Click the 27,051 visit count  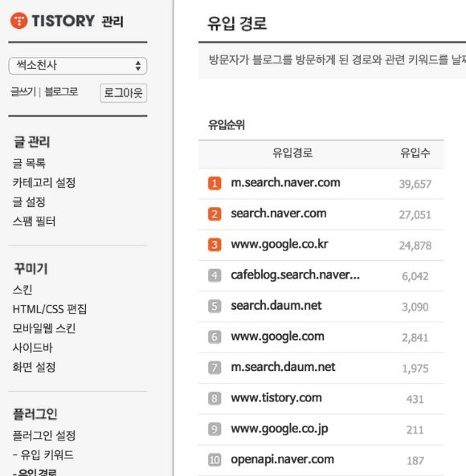tap(415, 215)
